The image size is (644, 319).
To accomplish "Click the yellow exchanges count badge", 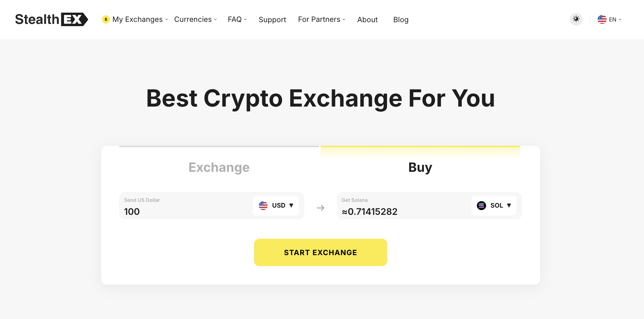I will [106, 19].
